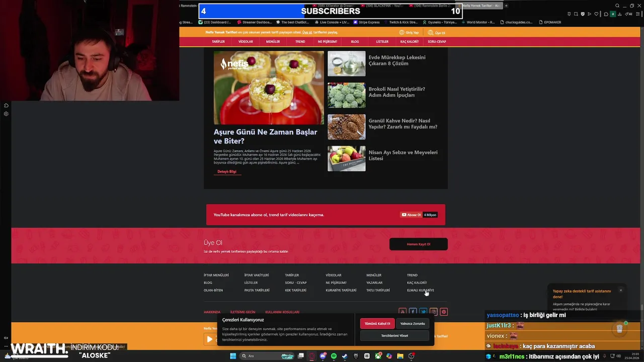Image resolution: width=644 pixels, height=362 pixels.
Task: Open YouTube social icon in footer
Action: tap(403, 312)
